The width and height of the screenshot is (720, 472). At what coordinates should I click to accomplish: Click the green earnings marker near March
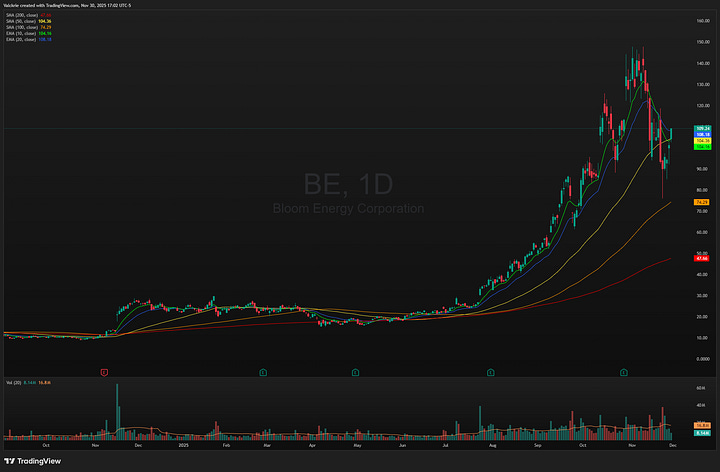coord(263,372)
